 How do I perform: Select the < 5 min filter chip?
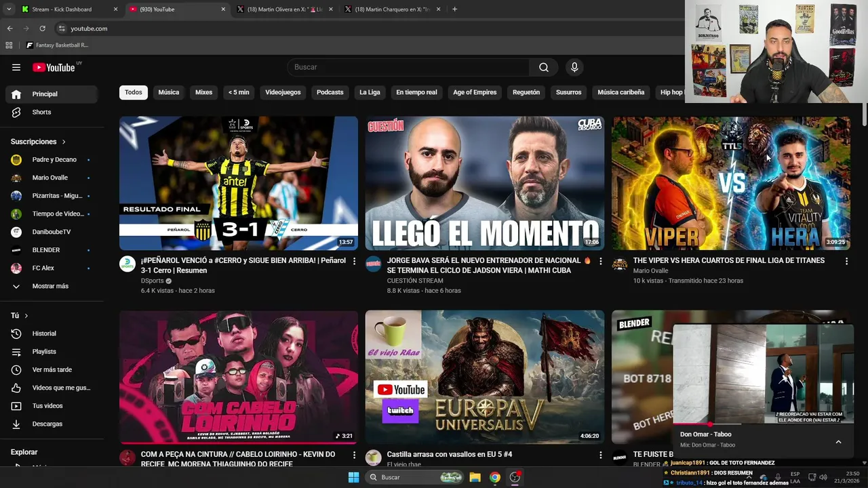[239, 92]
